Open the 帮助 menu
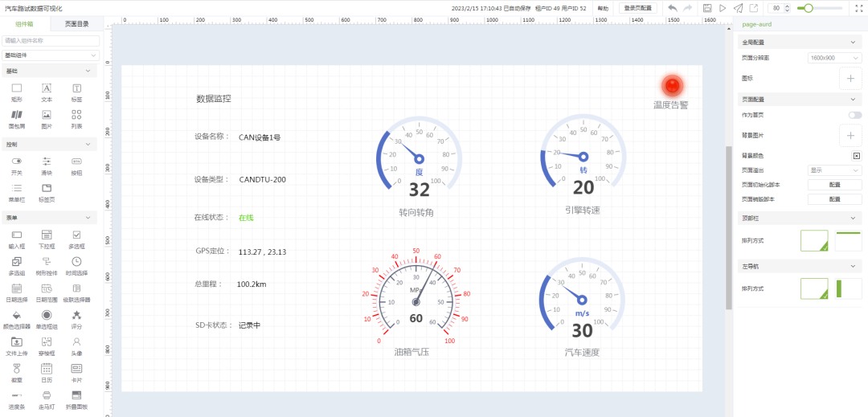868x417 pixels. coord(603,8)
